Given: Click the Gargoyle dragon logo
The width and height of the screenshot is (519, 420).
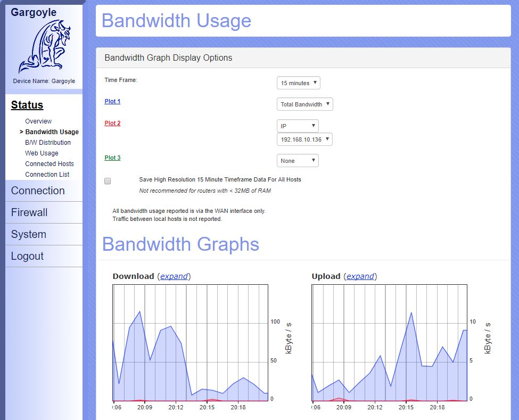Looking at the screenshot, I should (44, 47).
